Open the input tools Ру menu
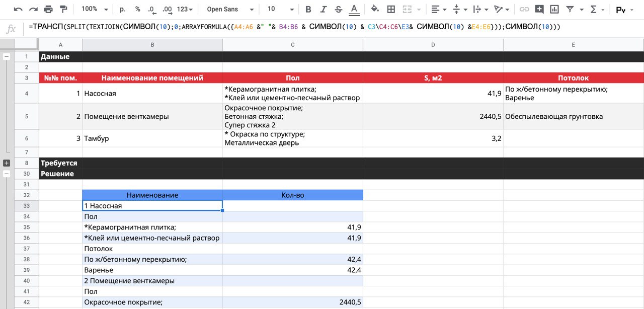 tap(624, 9)
